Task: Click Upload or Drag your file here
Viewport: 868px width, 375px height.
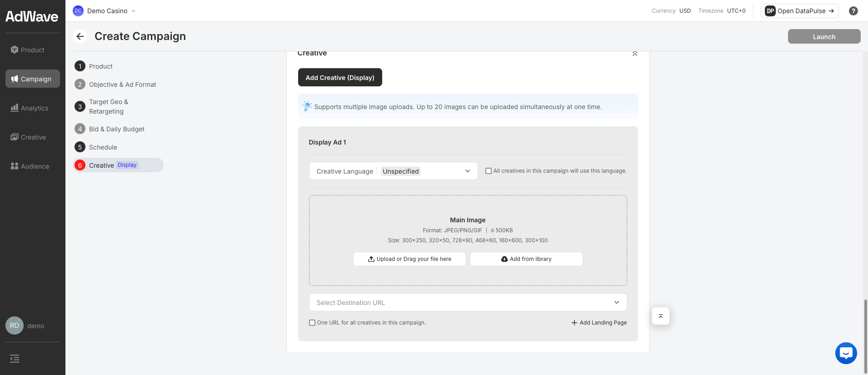Action: coord(409,259)
